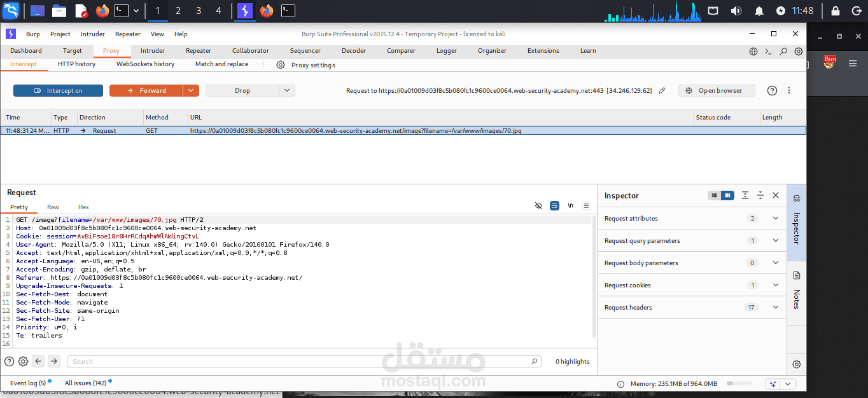868x398 pixels.
Task: Open the Kali terminal launcher dropdown arrow
Action: tap(136, 11)
